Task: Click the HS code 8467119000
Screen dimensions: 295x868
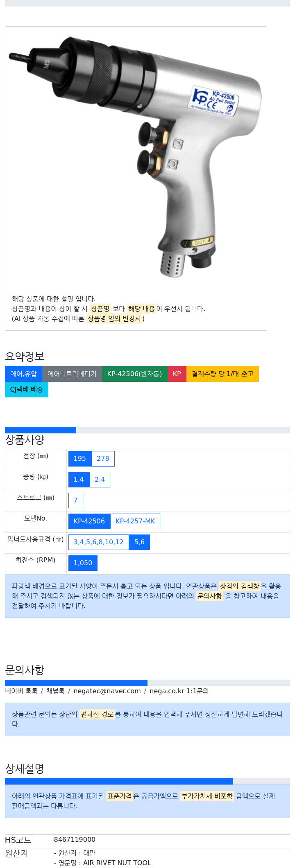Action: pyautogui.click(x=75, y=840)
